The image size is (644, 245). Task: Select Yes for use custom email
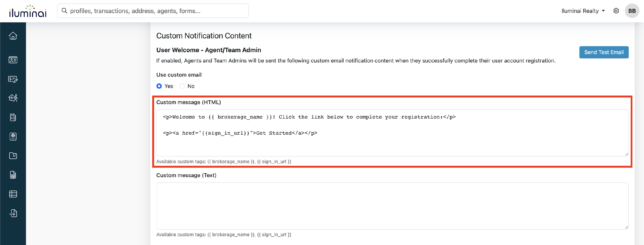tap(159, 86)
